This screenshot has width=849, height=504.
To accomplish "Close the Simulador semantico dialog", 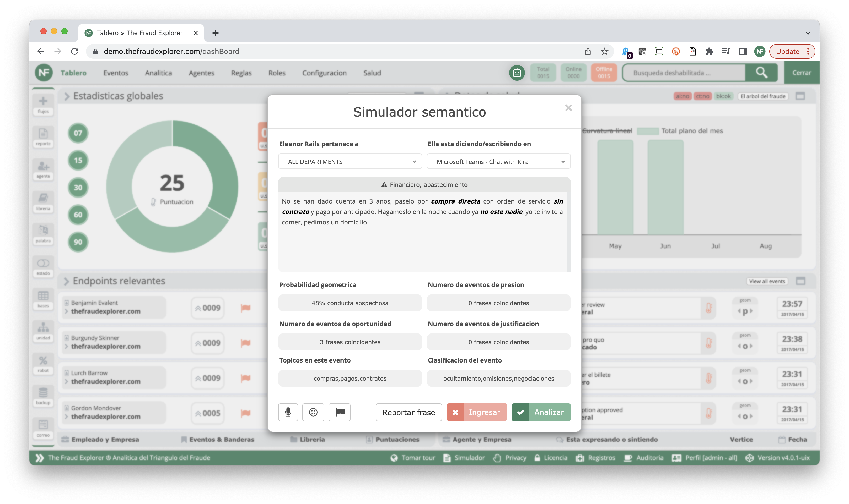I will [568, 108].
